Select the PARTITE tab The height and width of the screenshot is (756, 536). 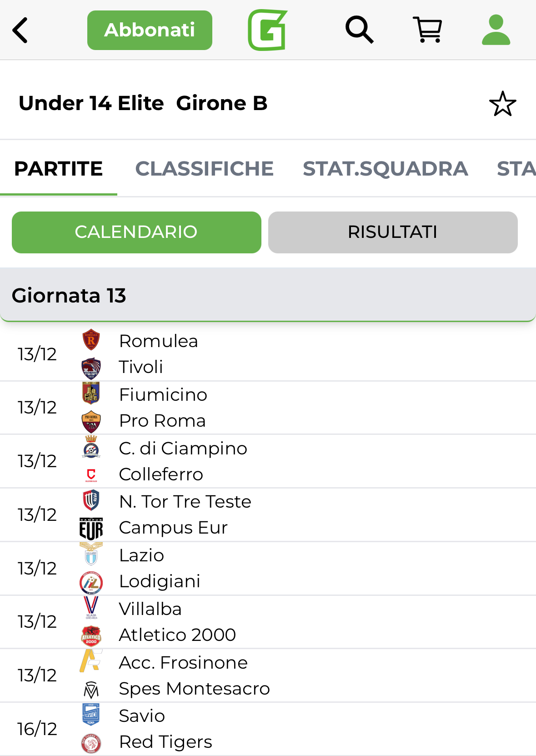[x=59, y=169]
